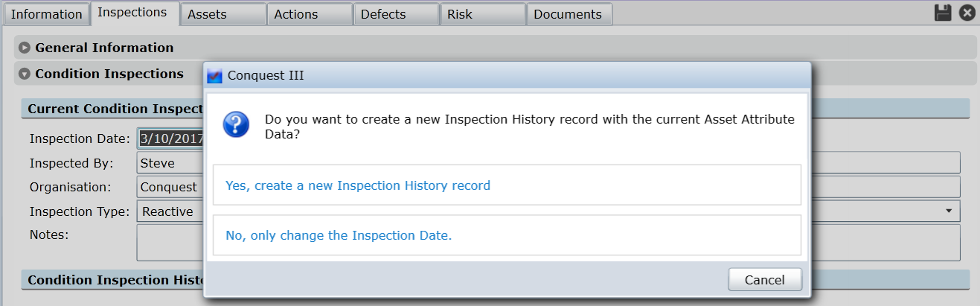This screenshot has width=980, height=306.
Task: Select the Defects tab
Action: [x=396, y=14]
